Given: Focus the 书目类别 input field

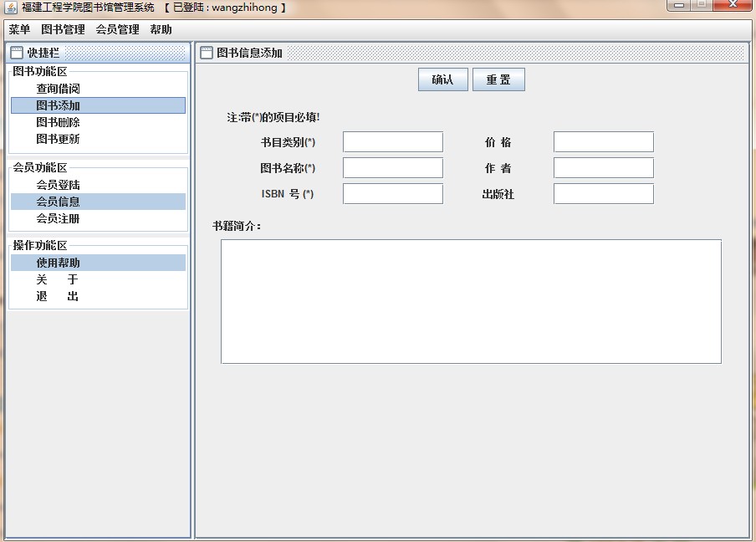Looking at the screenshot, I should [392, 142].
